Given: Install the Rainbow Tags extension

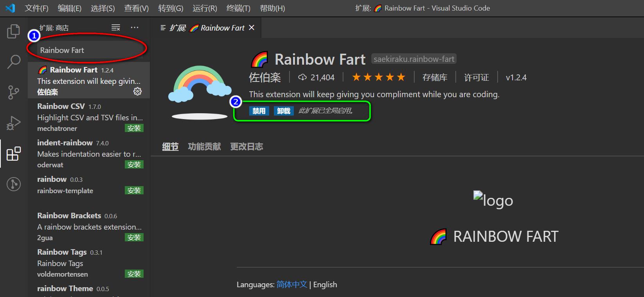Looking at the screenshot, I should coord(134,274).
